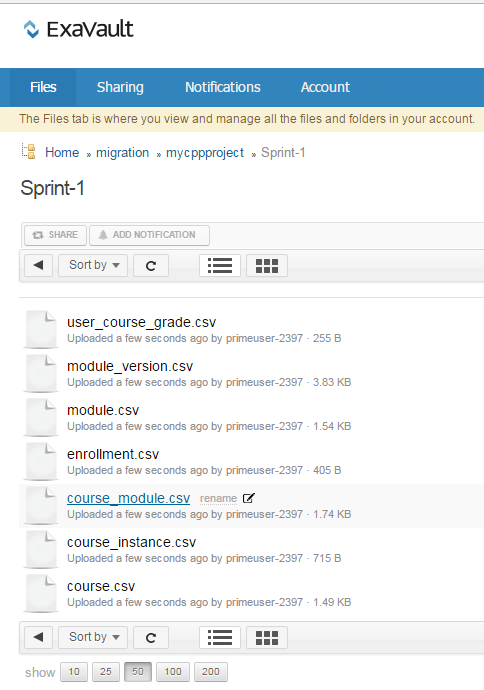Show 100 items per page
Screen dimensions: 484x690
click(173, 672)
